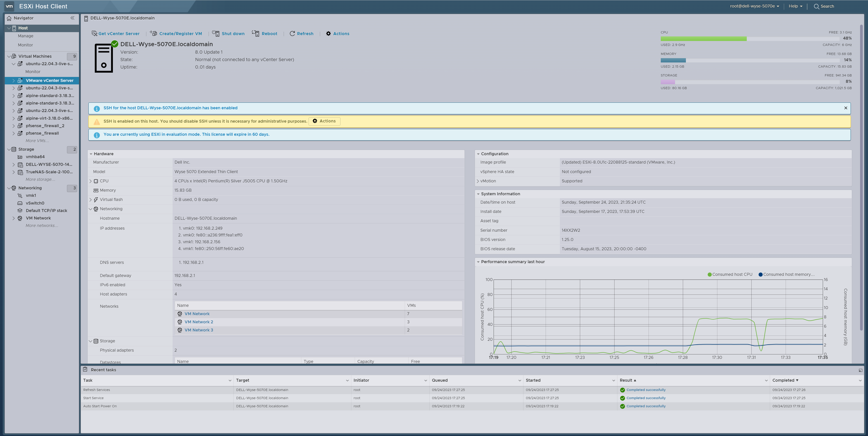Select Manage under Host in Navigator
The height and width of the screenshot is (436, 868).
tap(26, 36)
